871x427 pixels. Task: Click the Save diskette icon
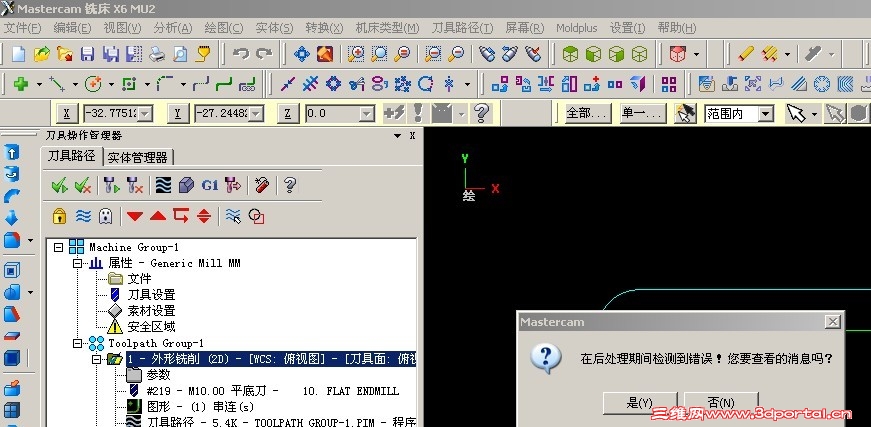coord(88,54)
